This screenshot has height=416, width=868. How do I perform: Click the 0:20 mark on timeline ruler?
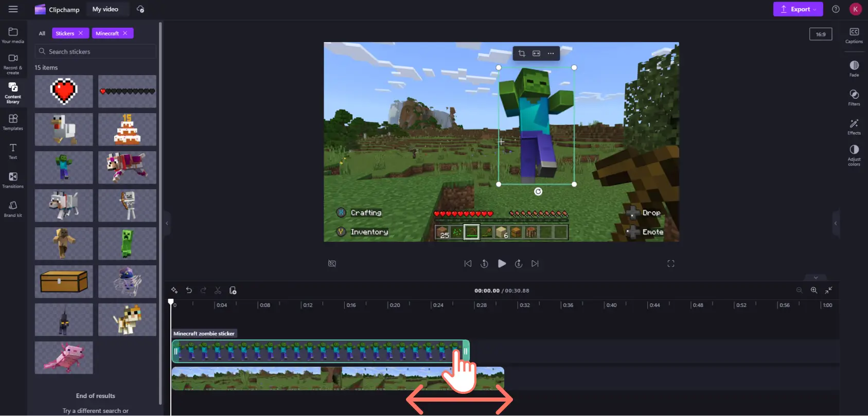point(395,305)
